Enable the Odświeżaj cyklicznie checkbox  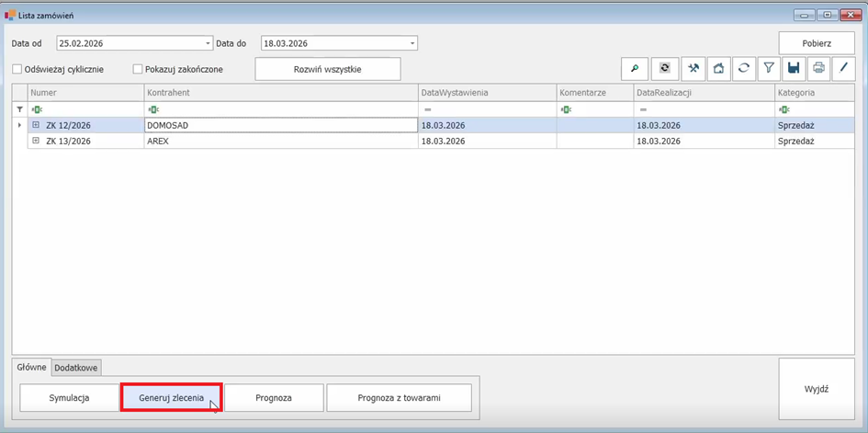tap(17, 69)
